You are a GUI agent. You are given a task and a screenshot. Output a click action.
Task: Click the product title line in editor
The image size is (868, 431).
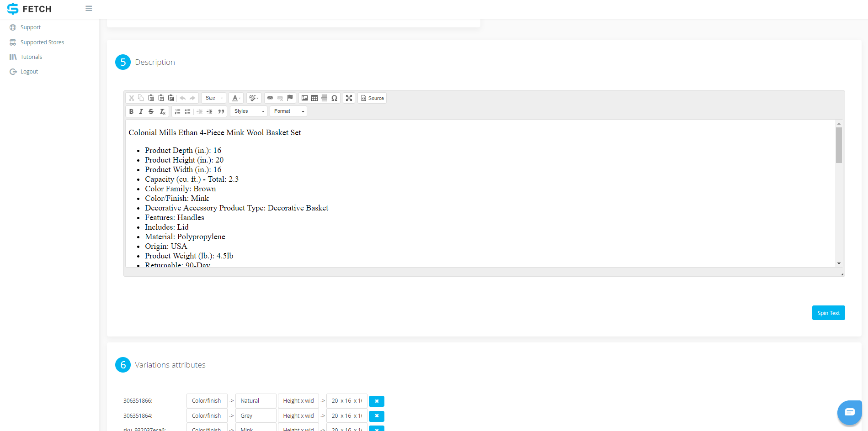214,133
